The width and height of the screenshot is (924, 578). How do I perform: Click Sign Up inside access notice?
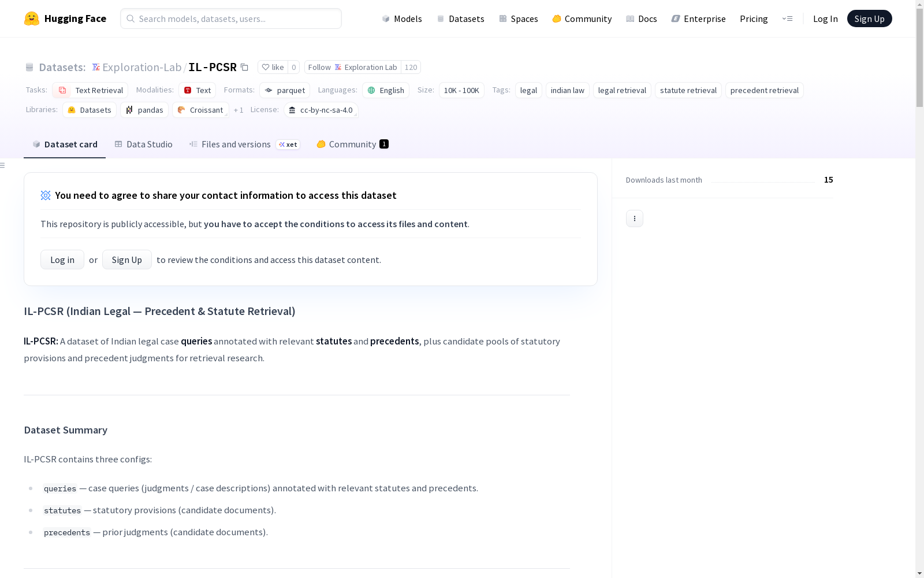pos(127,260)
